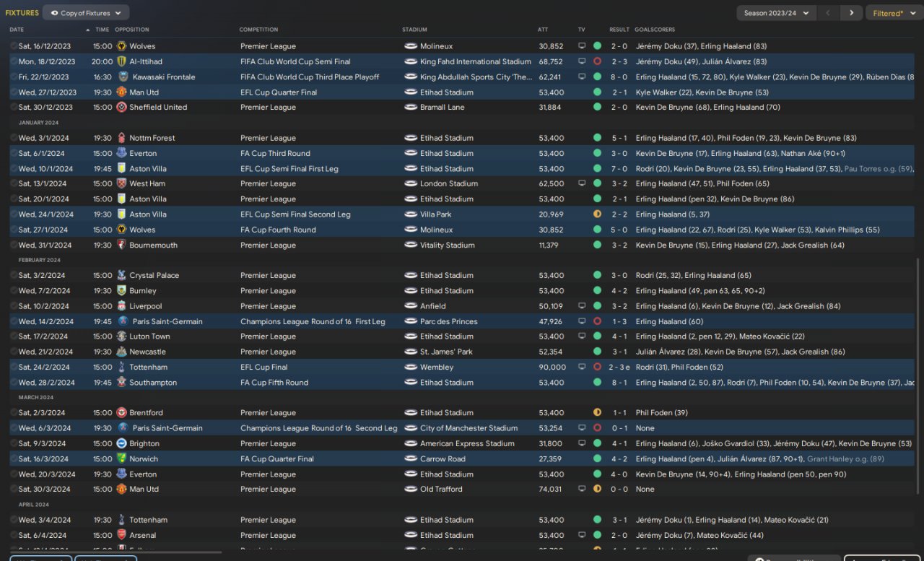Click the Brighton club badge
This screenshot has width=924, height=561.
(x=121, y=443)
